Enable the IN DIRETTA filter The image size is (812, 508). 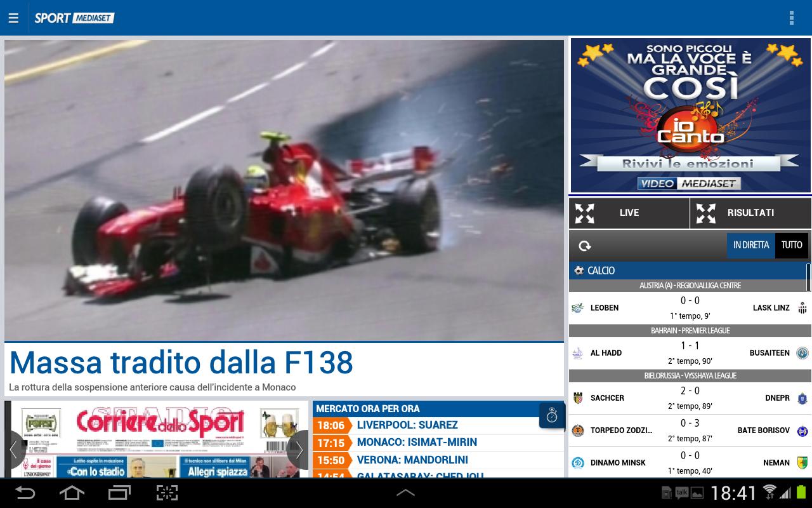(751, 245)
